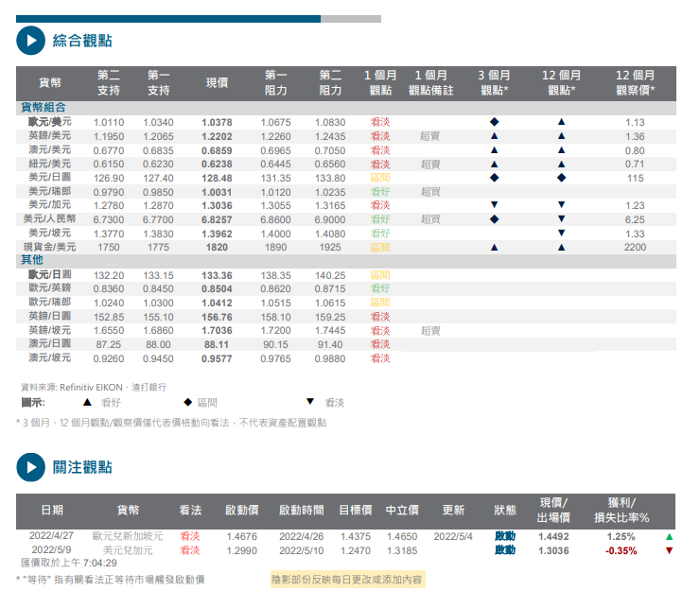Click the play icon beside 關注觀點

[x=31, y=467]
